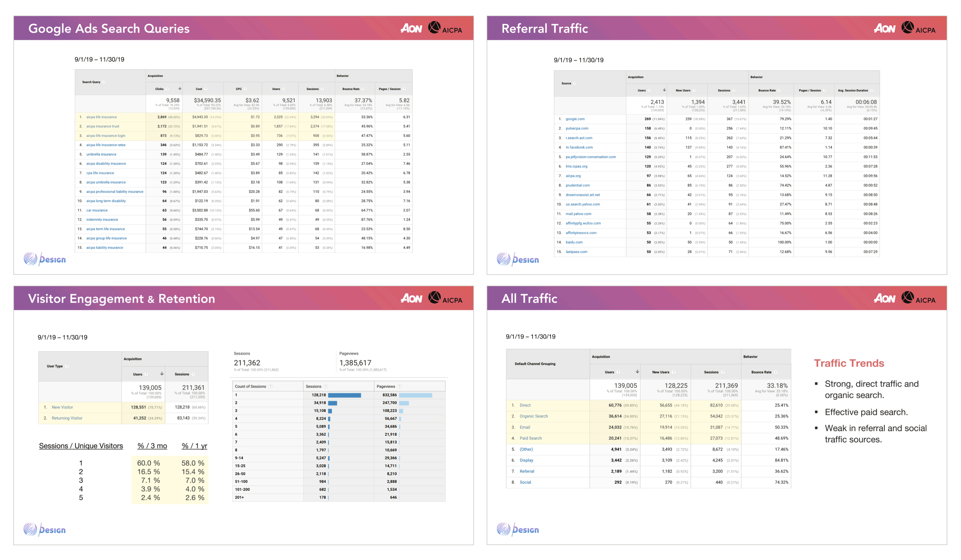This screenshot has width=961, height=560.
Task: Click the Aon logo on Google Ads slide
Action: pos(411,28)
